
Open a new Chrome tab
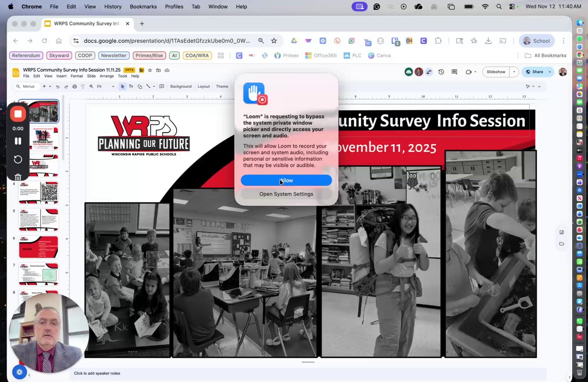point(142,23)
